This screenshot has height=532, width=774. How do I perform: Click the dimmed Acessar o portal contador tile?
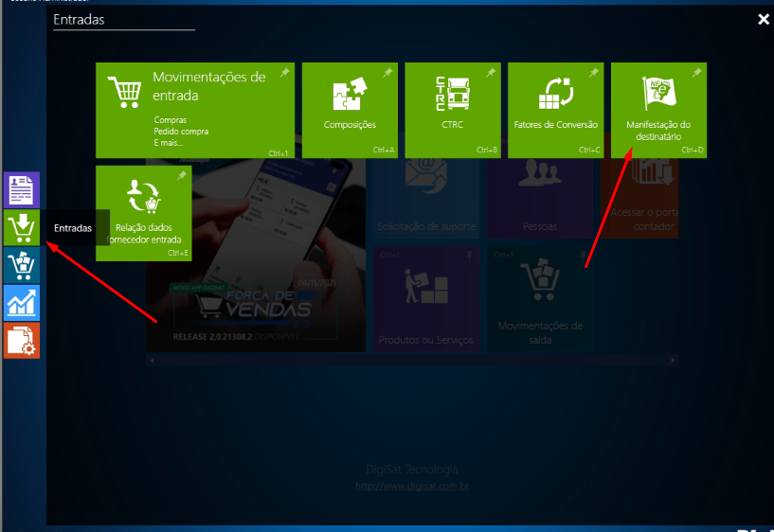pos(639,198)
